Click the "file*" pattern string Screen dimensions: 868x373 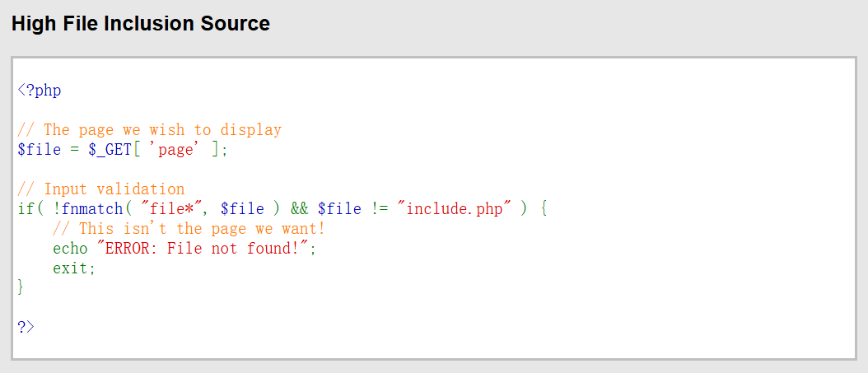coord(171,208)
